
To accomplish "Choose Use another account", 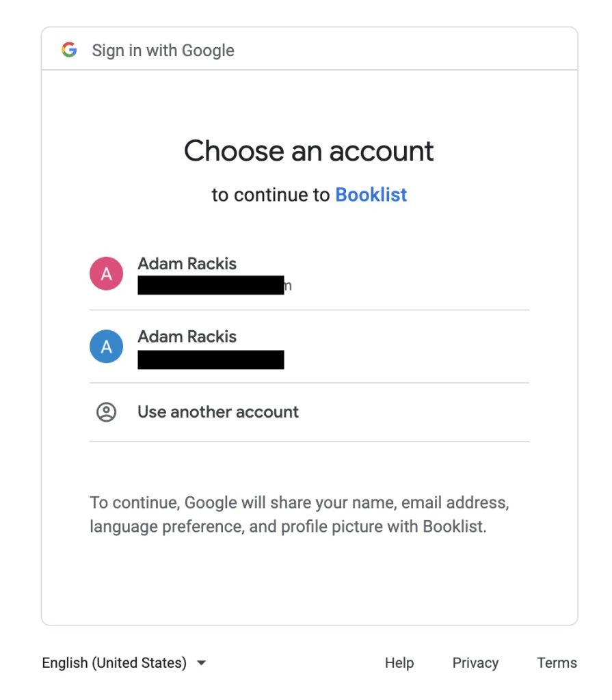I will point(218,412).
